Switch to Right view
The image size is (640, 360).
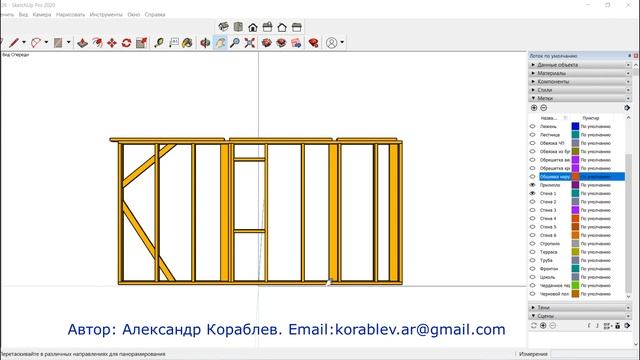268,27
